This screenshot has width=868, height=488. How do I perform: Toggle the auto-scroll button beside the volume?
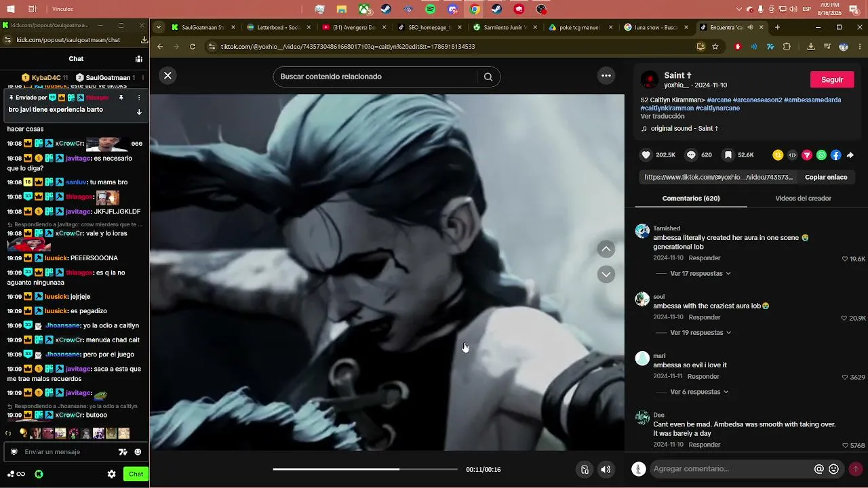pyautogui.click(x=585, y=469)
